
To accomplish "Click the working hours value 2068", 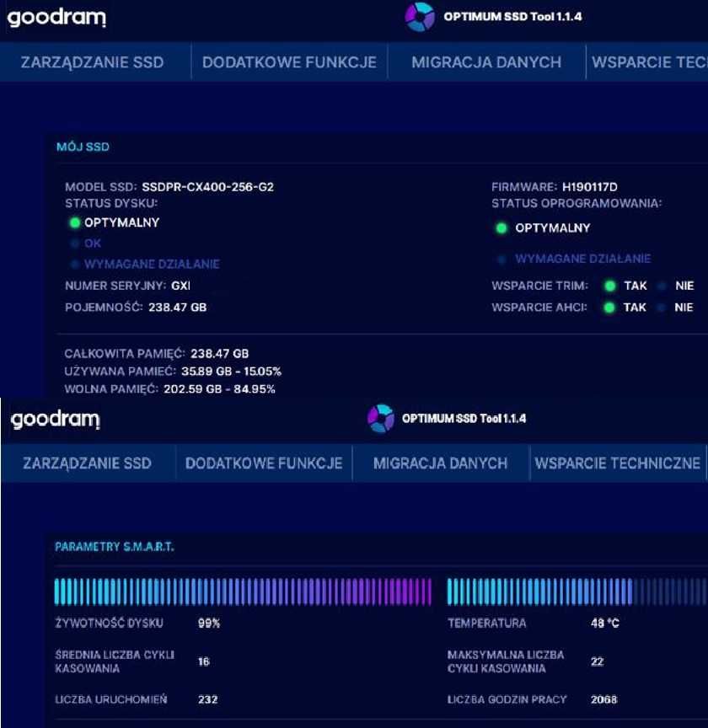I will point(604,699).
